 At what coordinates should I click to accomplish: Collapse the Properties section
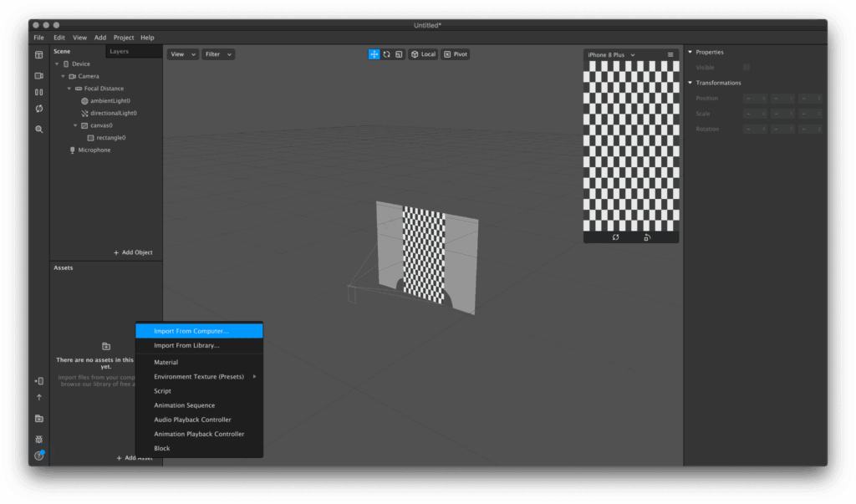tap(690, 52)
